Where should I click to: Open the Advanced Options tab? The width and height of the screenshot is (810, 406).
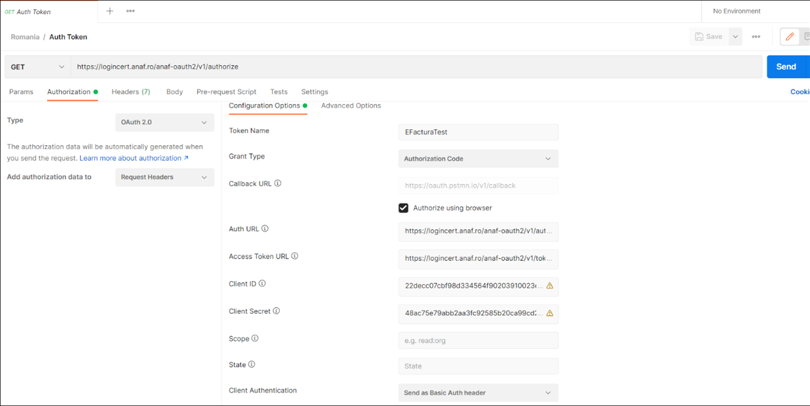pos(351,106)
